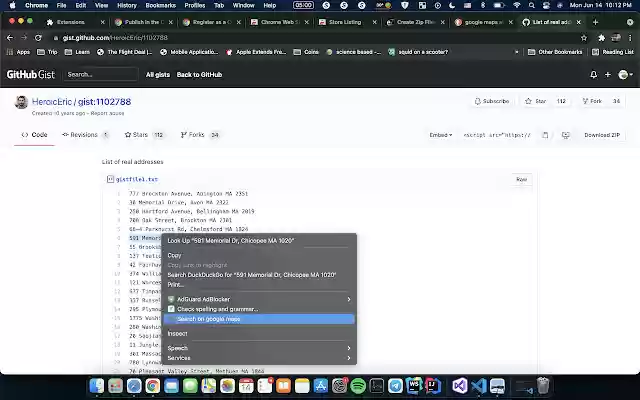Click the Subscribe button
This screenshot has height=400, width=640.
coord(492,101)
